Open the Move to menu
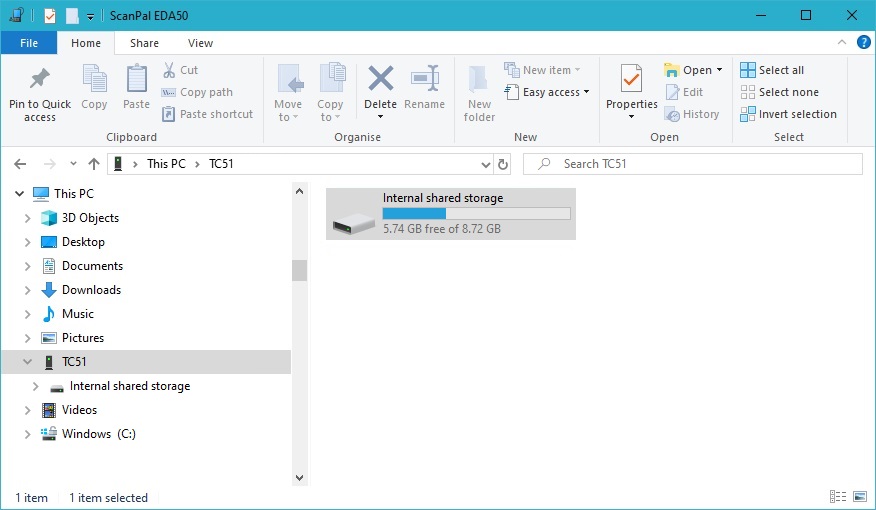876x510 pixels. (x=288, y=93)
